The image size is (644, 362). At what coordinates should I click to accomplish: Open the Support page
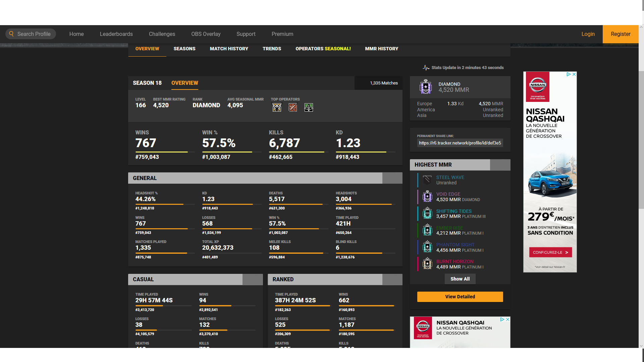(246, 34)
